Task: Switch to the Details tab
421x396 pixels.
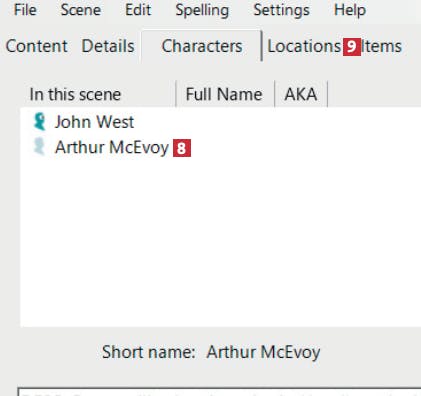Action: click(x=108, y=46)
